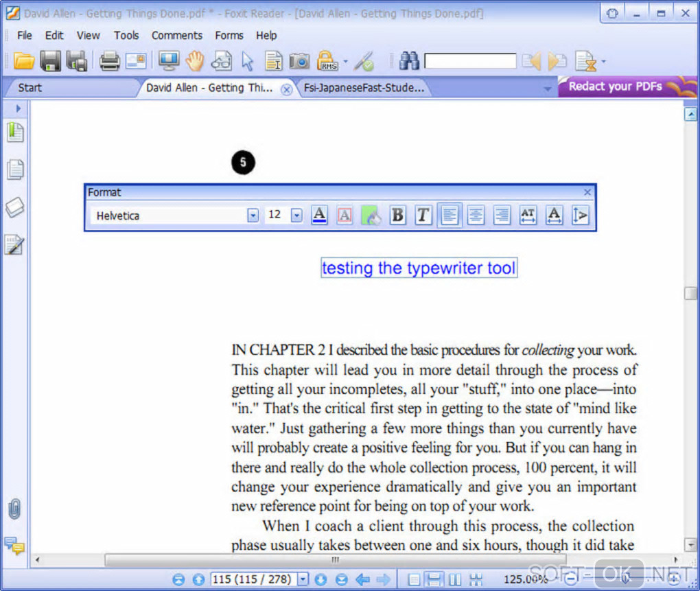Select the arrow pointer annotation tool
Screen dimensions: 700x591
click(x=247, y=61)
